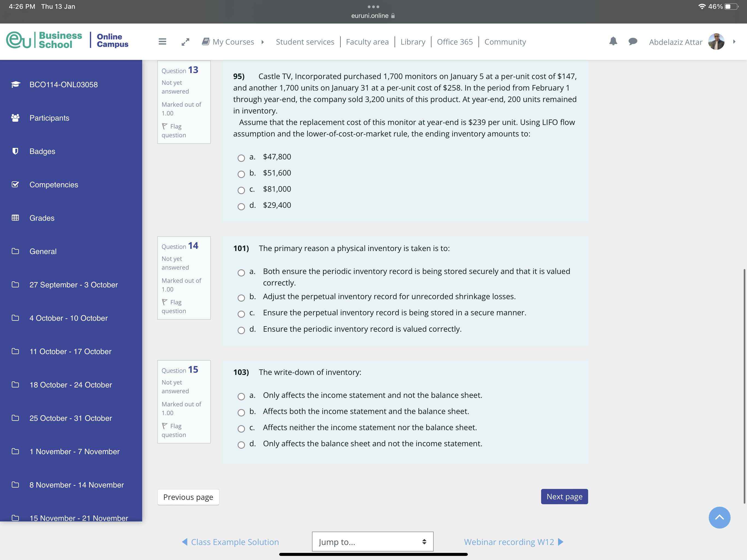The width and height of the screenshot is (747, 560).
Task: Click the page vertical scrollbar
Action: (x=744, y=386)
